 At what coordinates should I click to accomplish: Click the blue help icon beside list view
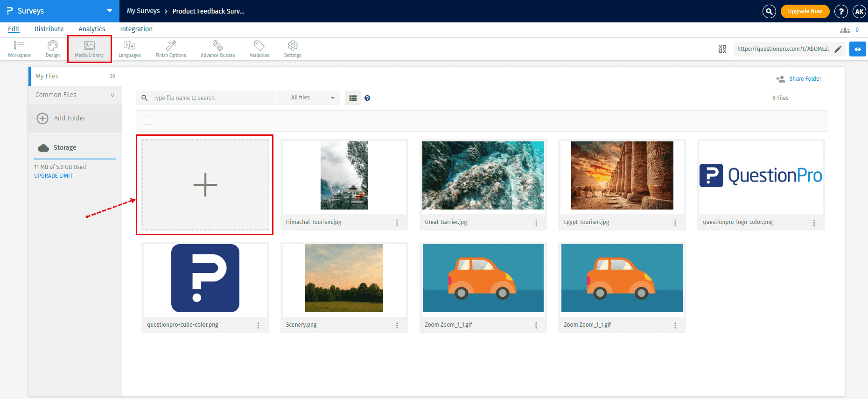367,98
